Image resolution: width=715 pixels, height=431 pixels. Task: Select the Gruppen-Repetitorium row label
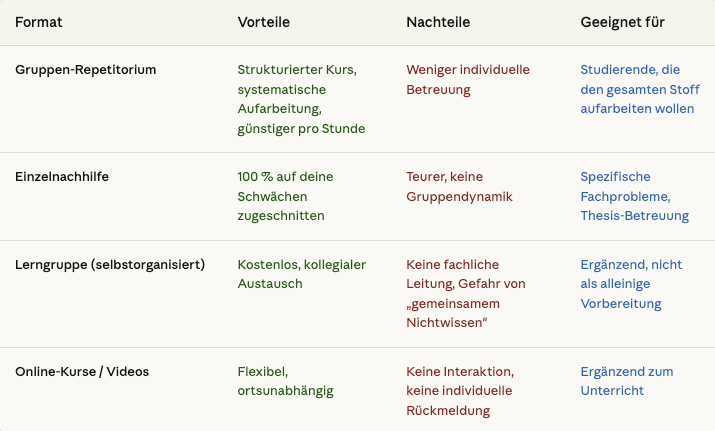[x=86, y=70]
